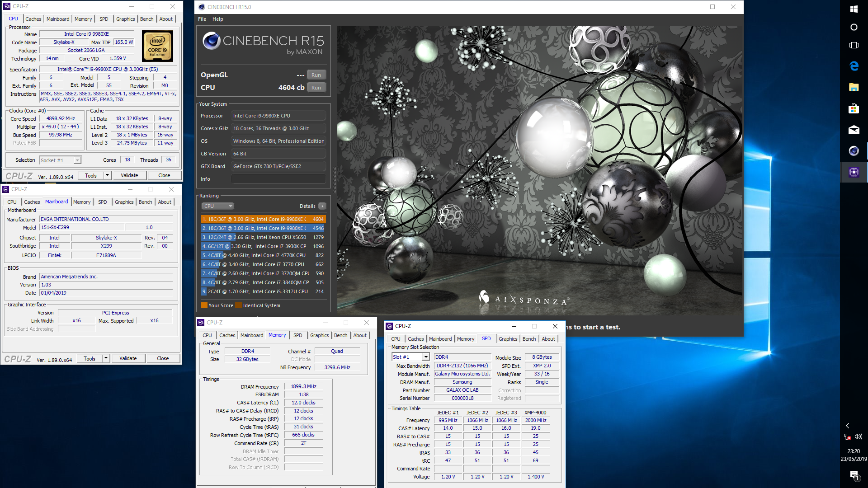Screen dimensions: 868x488
Task: Run the OpenGL benchmark
Action: (316, 75)
